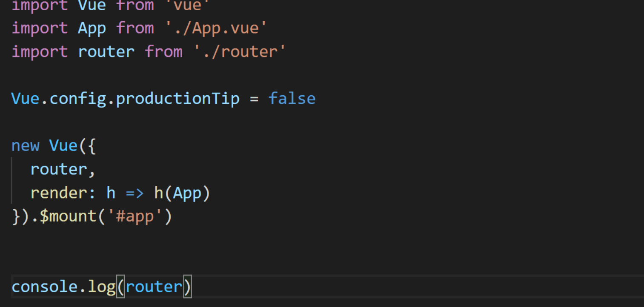The width and height of the screenshot is (644, 307).
Task: Click the $mount method name
Action: coord(69,216)
